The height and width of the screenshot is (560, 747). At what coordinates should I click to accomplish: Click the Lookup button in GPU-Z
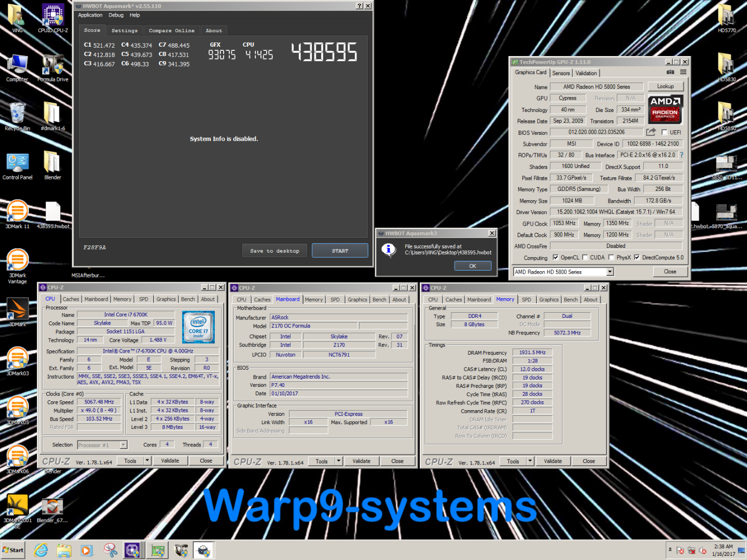[x=666, y=87]
